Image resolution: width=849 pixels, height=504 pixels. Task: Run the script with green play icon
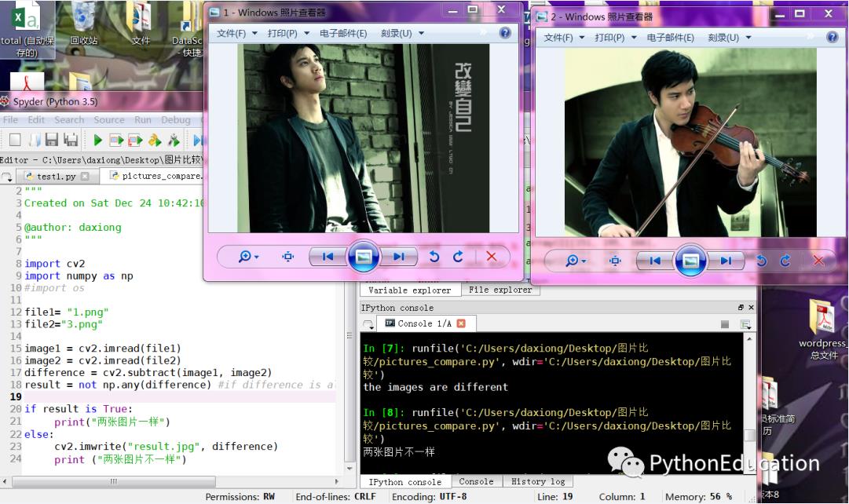pyautogui.click(x=97, y=141)
